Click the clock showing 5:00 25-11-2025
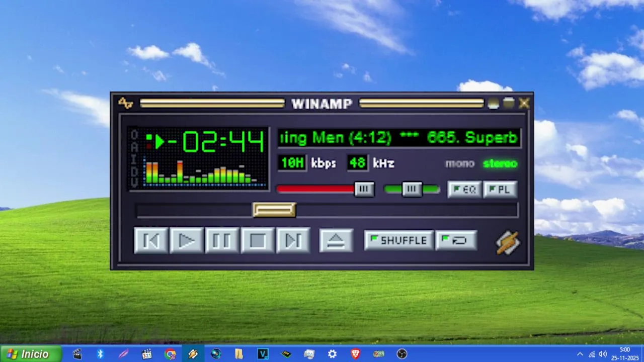The image size is (644, 362). tap(624, 354)
